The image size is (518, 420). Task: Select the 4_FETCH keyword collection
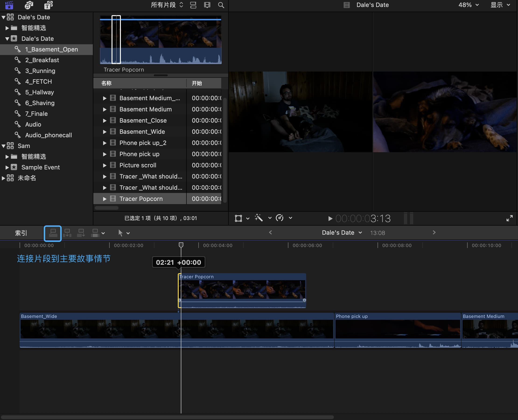point(46,82)
